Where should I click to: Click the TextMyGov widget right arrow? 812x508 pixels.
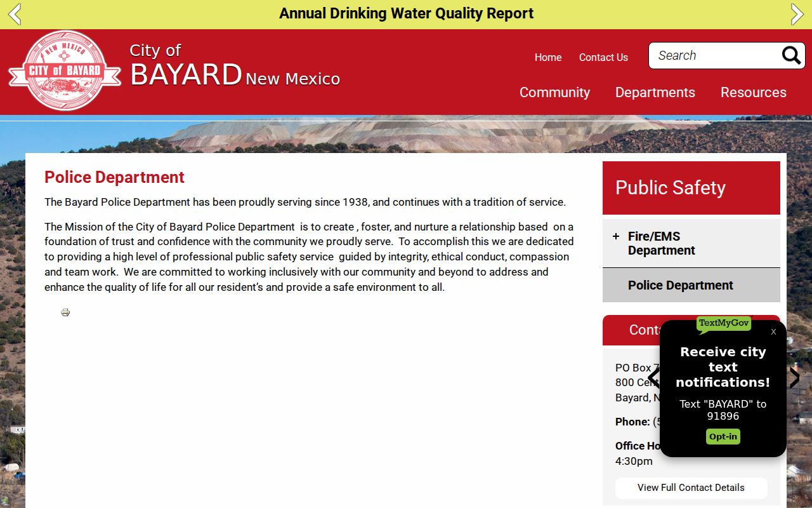[794, 378]
